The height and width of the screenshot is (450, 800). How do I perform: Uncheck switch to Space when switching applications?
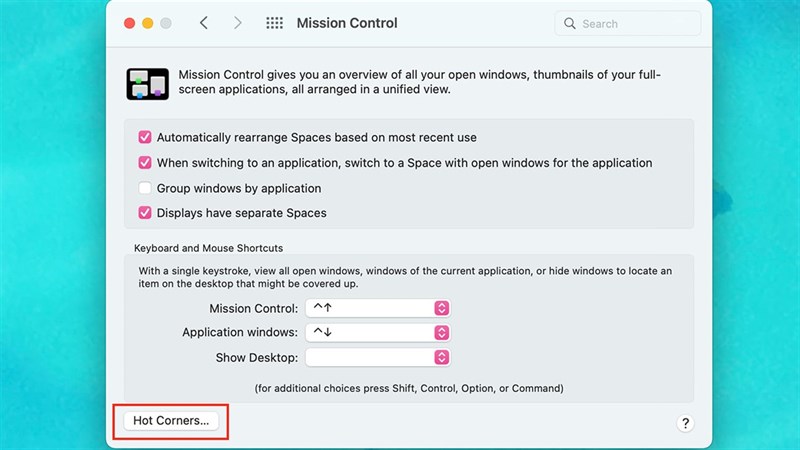point(145,162)
